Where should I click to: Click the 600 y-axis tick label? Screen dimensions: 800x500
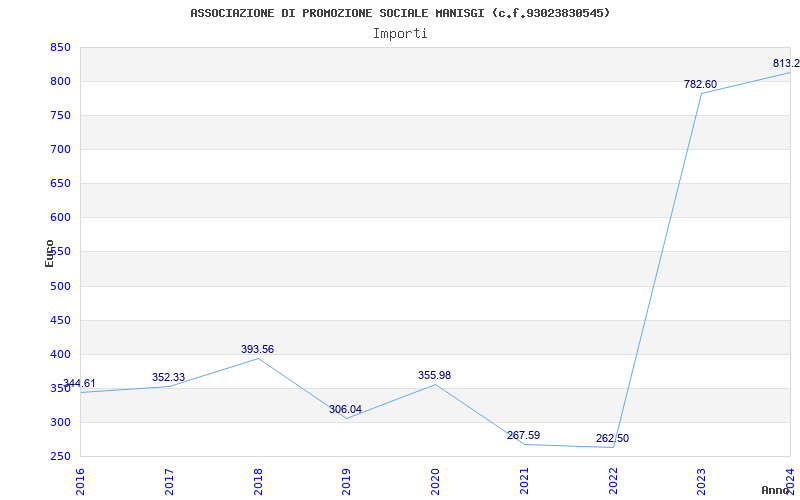pyautogui.click(x=60, y=218)
